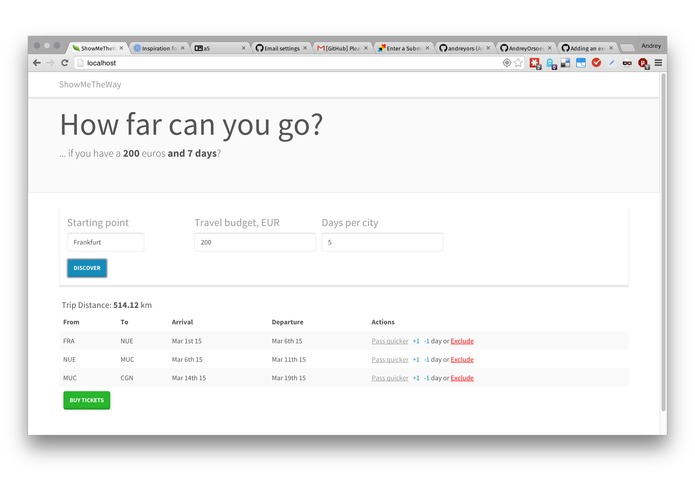
Task: Click Pass quicker in the FRA to NUE row
Action: pos(390,341)
